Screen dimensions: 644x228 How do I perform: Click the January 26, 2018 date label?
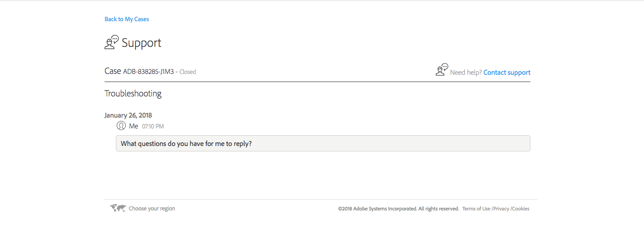pos(128,115)
